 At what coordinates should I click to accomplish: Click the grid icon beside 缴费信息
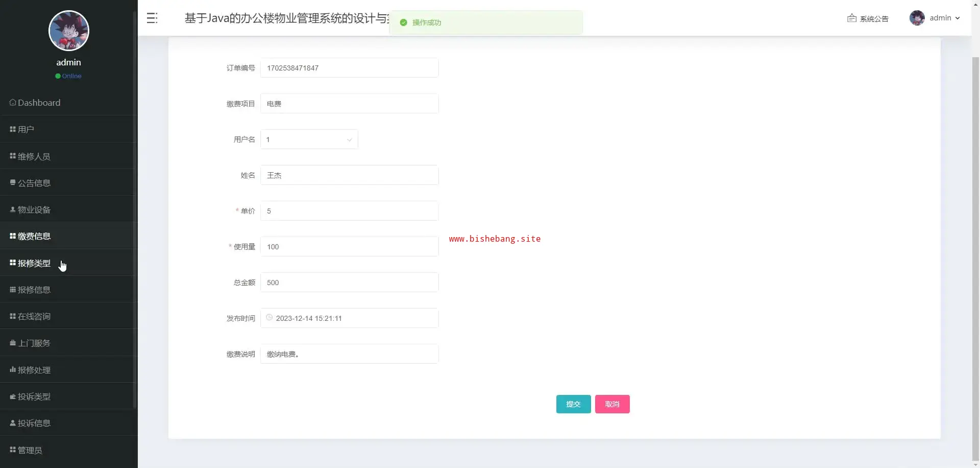pyautogui.click(x=13, y=236)
